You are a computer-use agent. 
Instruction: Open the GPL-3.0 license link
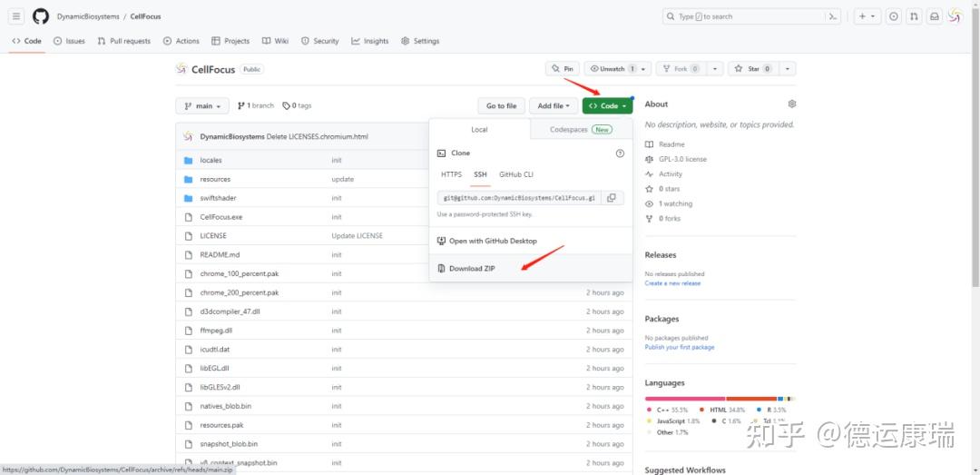[x=676, y=160]
